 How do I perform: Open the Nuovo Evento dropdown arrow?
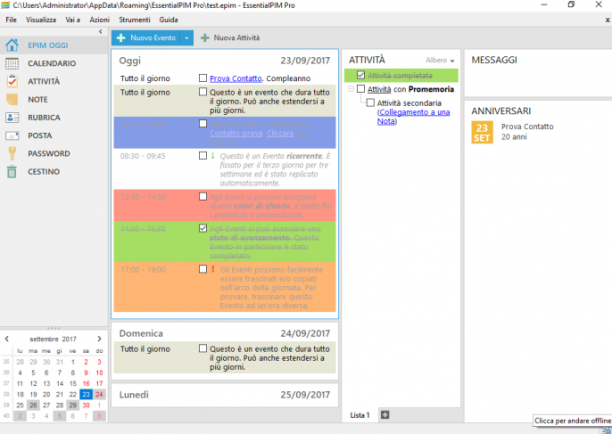[187, 38]
